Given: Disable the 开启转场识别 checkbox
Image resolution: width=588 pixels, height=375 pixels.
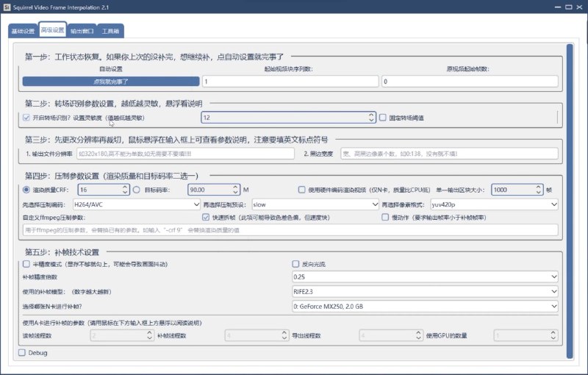Looking at the screenshot, I should (27, 118).
